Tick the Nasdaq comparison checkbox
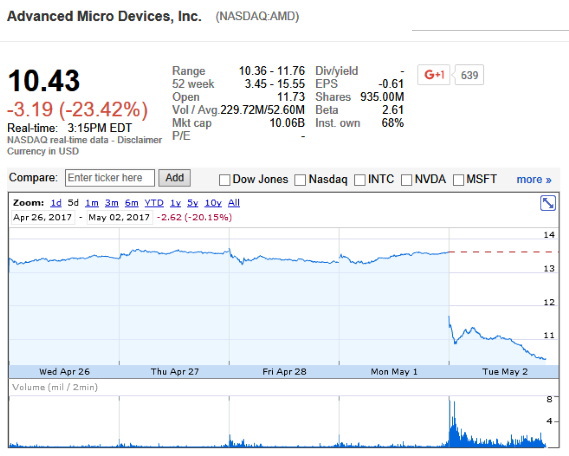Screen dimensions: 569x456 coord(300,180)
